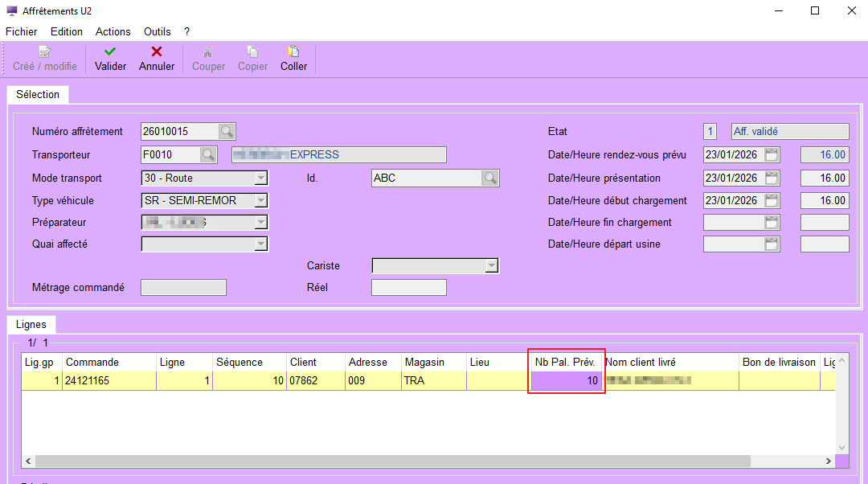Open calendar for Date/Heure présentation
The image size is (868, 484).
tap(772, 178)
